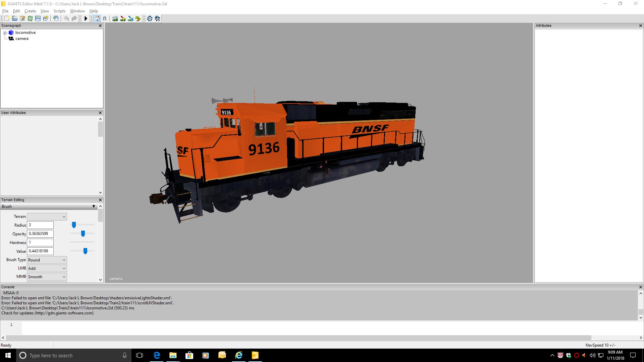Viewport: 644px width, 362px height.
Task: Open the MMB Smooth dropdown
Action: click(x=47, y=277)
